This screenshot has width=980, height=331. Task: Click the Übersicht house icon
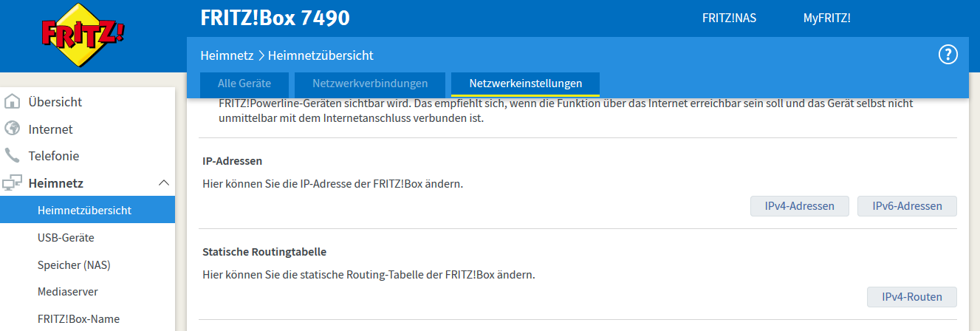13,102
